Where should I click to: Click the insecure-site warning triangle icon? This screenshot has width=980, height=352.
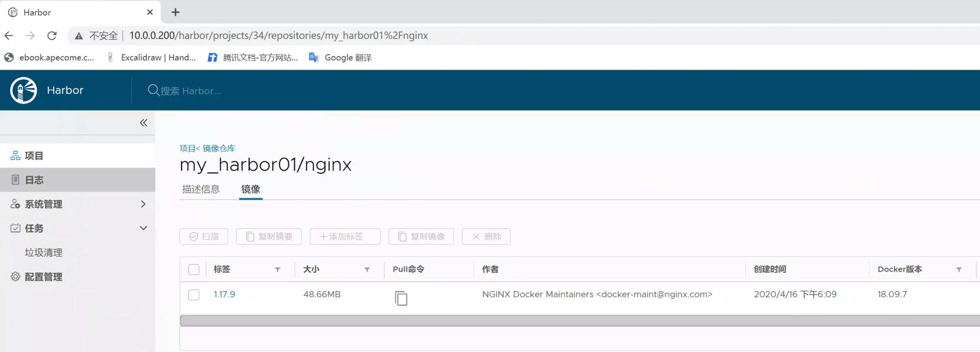click(x=79, y=36)
